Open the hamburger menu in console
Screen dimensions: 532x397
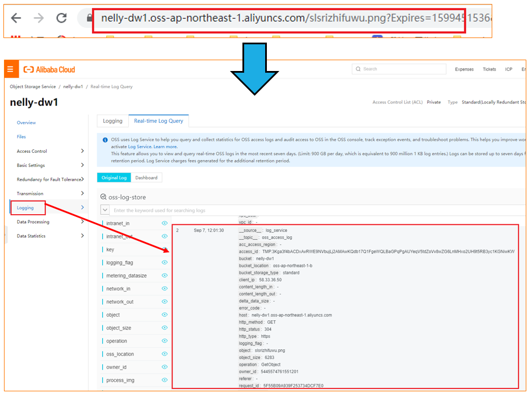(x=10, y=69)
